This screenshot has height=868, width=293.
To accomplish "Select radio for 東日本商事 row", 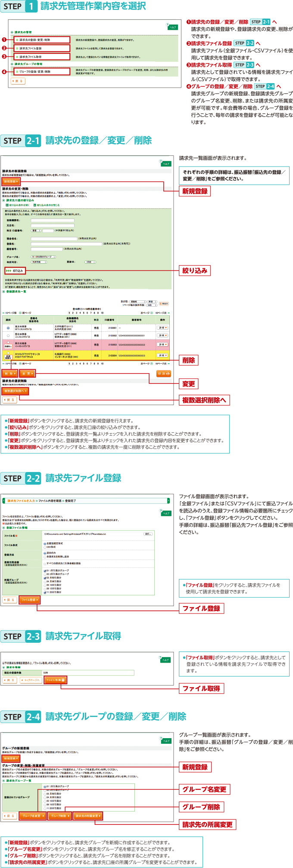I will pyautogui.click(x=8, y=327).
